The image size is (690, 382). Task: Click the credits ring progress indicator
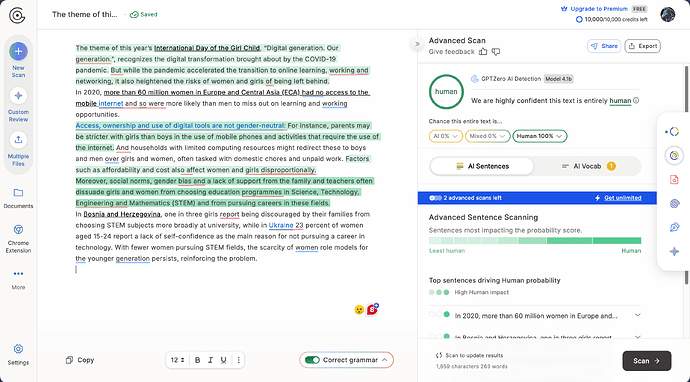579,19
